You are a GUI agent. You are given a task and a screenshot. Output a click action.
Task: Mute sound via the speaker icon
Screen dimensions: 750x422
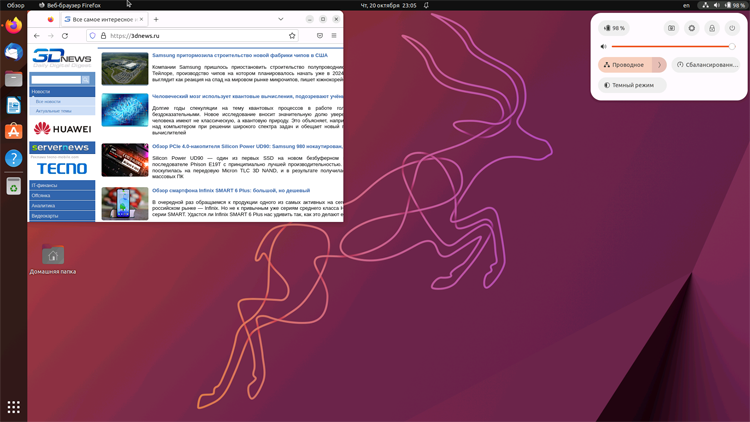(604, 47)
